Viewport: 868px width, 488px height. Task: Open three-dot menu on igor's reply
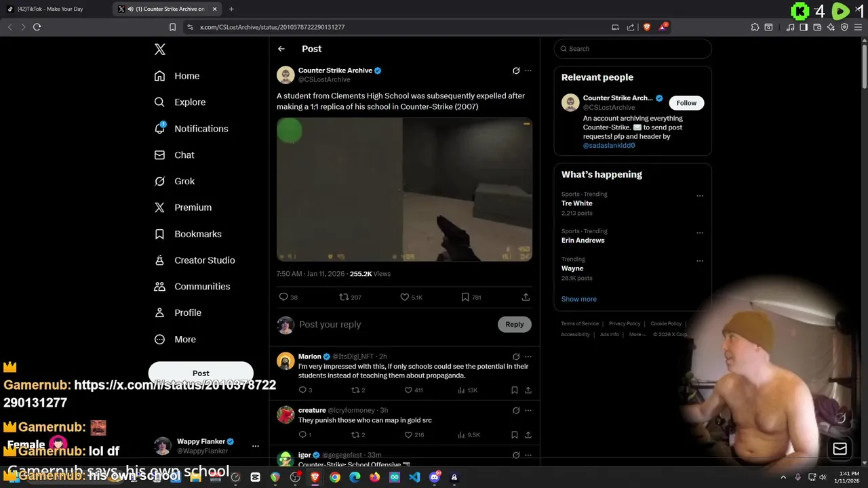pyautogui.click(x=528, y=455)
